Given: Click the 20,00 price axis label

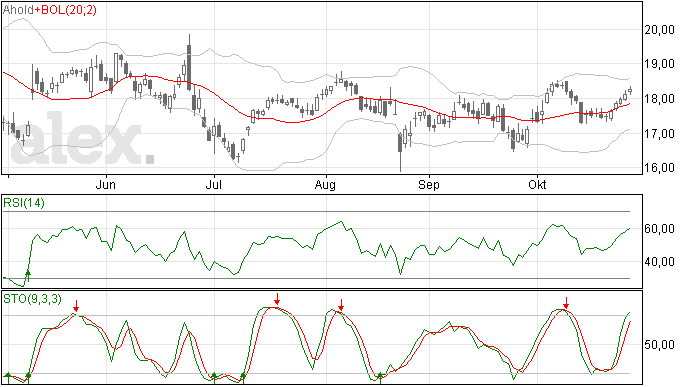Looking at the screenshot, I should (x=659, y=30).
